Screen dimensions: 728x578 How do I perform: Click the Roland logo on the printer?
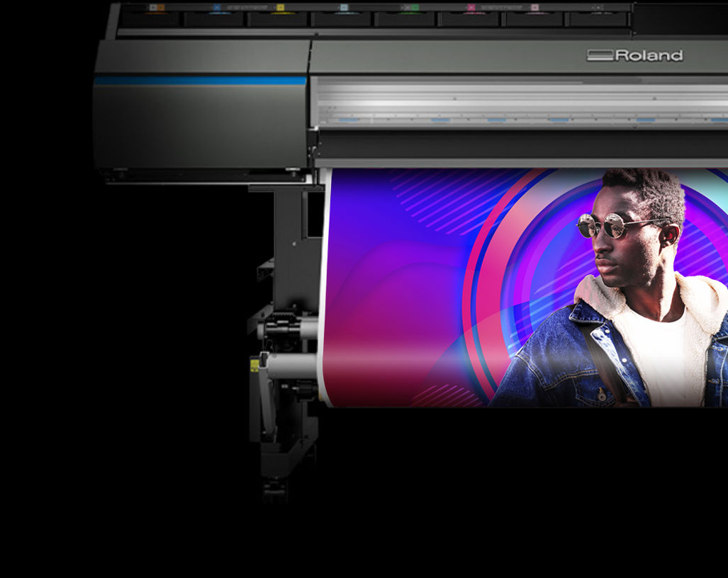pos(635,55)
